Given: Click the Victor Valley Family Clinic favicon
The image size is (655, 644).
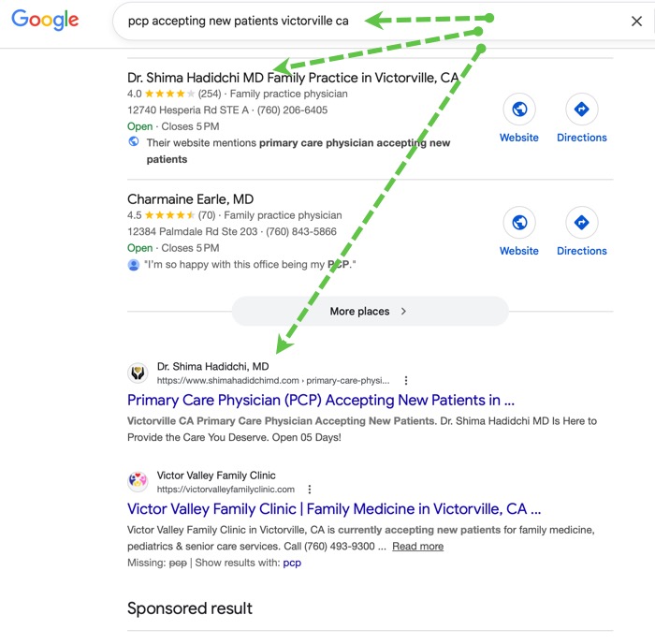Looking at the screenshot, I should 138,482.
